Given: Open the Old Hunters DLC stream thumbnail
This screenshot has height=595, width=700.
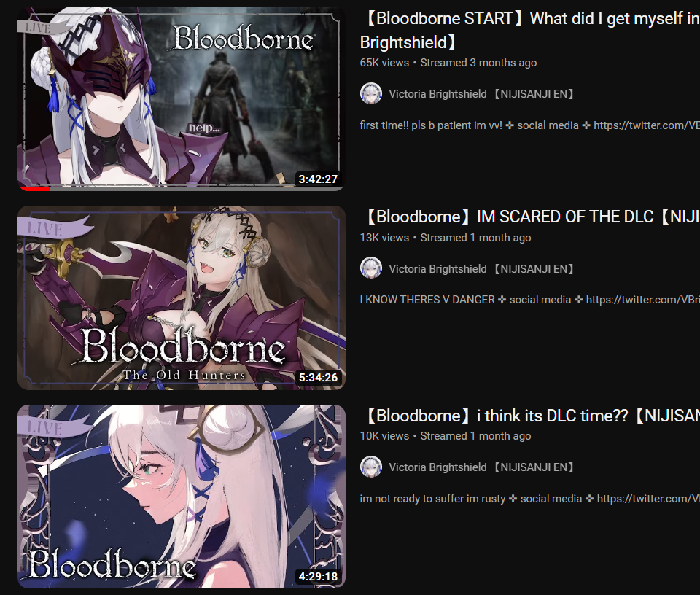Looking at the screenshot, I should pyautogui.click(x=181, y=297).
